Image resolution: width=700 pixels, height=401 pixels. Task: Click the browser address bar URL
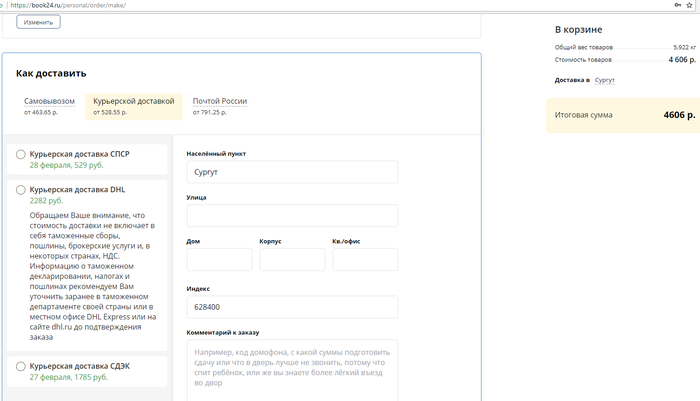point(70,5)
